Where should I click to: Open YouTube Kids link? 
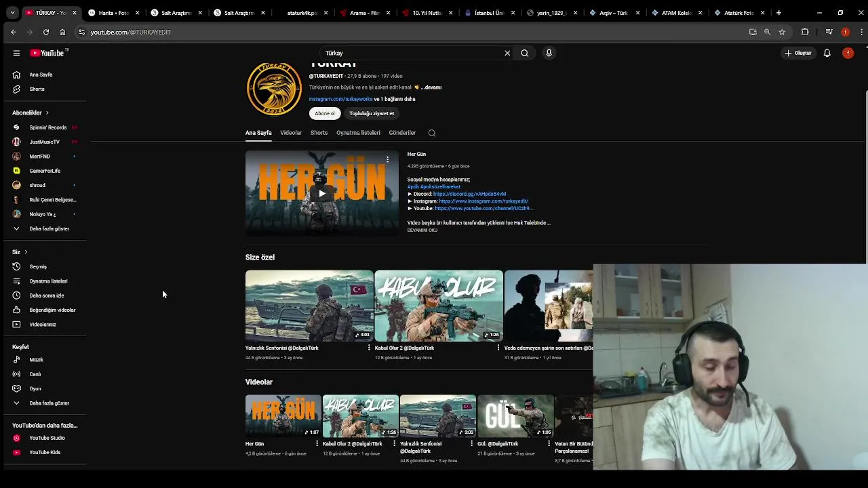click(x=43, y=452)
